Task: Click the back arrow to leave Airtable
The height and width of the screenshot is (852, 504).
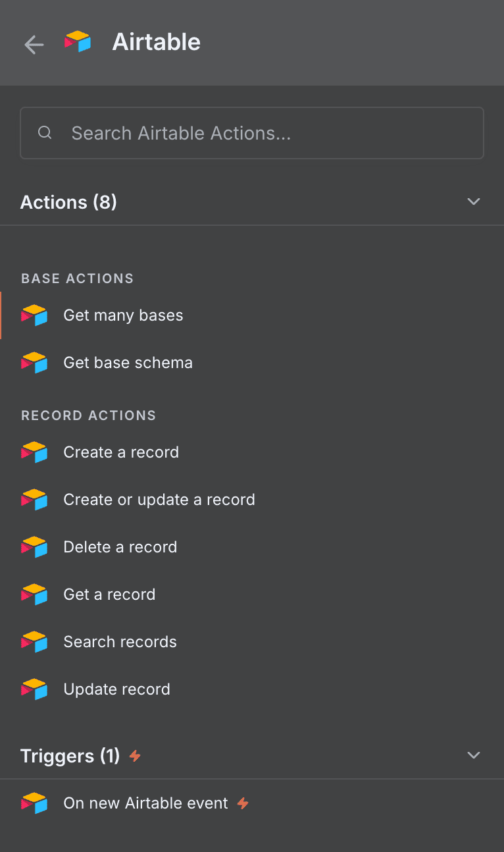Action: pos(34,43)
